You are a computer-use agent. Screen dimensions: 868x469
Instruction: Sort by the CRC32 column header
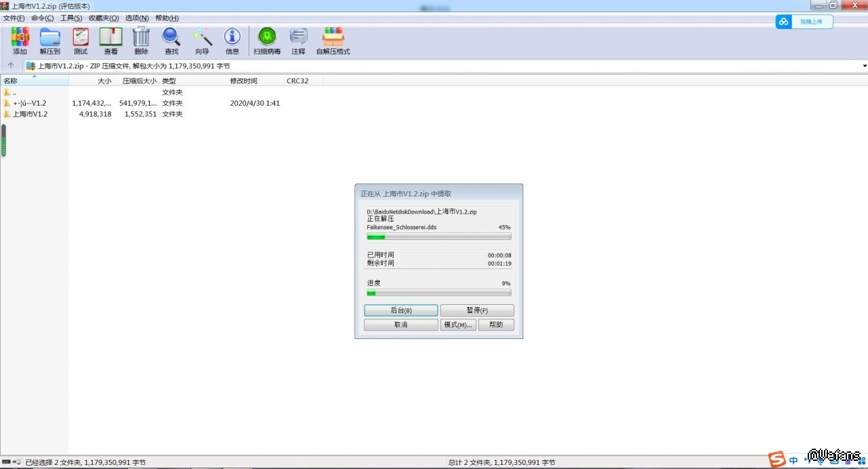click(x=304, y=81)
